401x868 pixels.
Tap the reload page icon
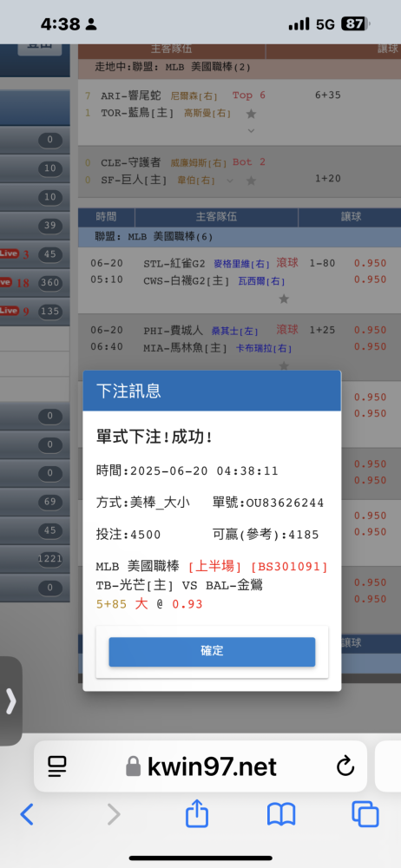(345, 766)
